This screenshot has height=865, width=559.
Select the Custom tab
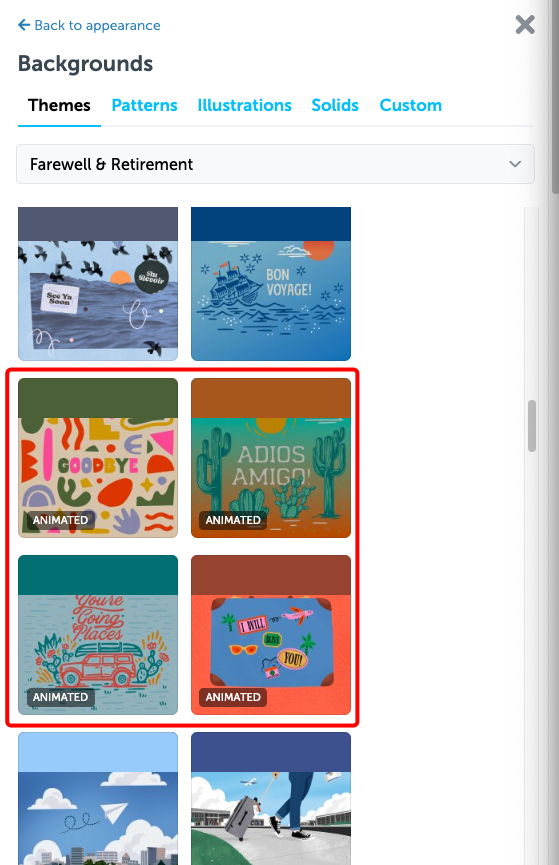[x=411, y=105]
